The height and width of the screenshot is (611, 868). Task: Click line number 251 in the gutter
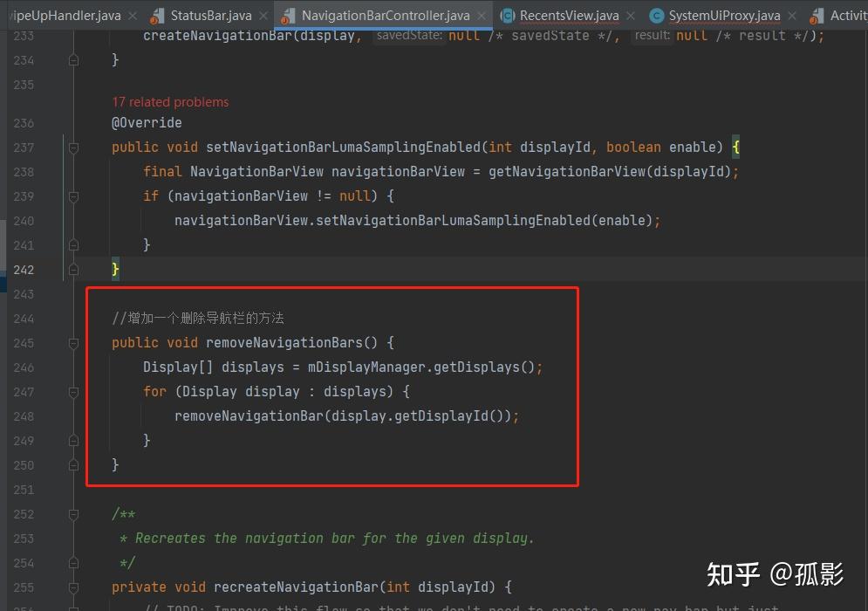point(24,490)
